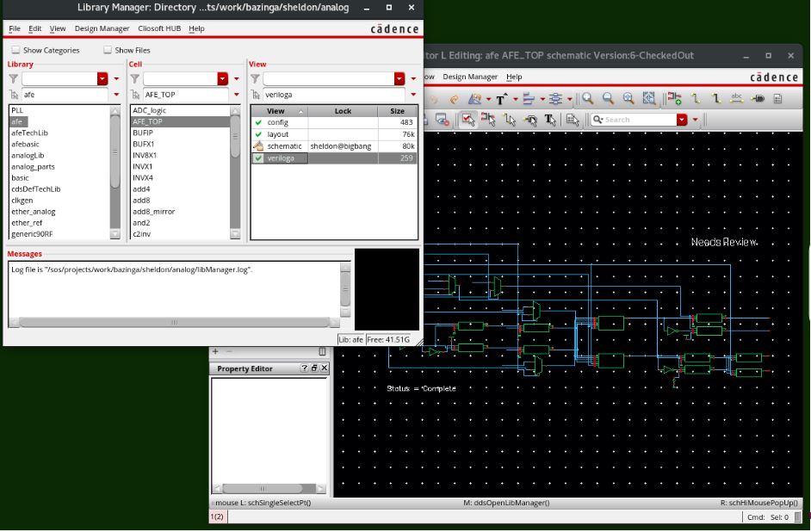This screenshot has height=532, width=811.
Task: Click the Cell list vertical scrollbar
Action: 235,172
